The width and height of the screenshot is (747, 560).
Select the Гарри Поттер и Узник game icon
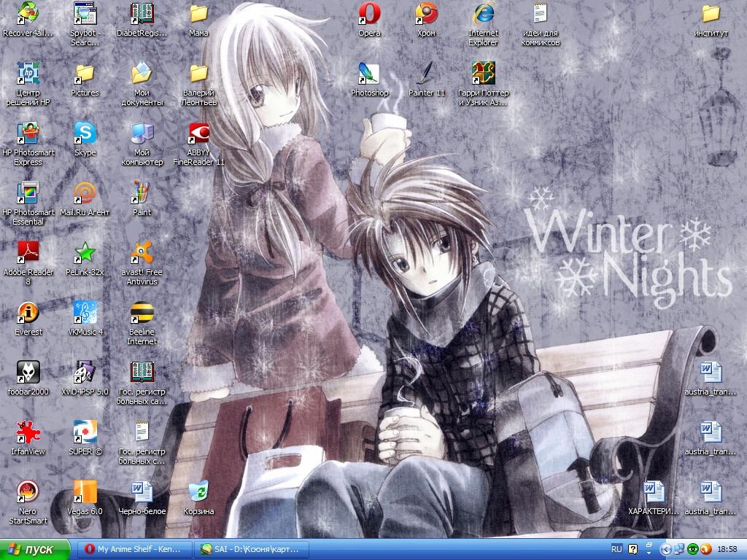(x=483, y=85)
